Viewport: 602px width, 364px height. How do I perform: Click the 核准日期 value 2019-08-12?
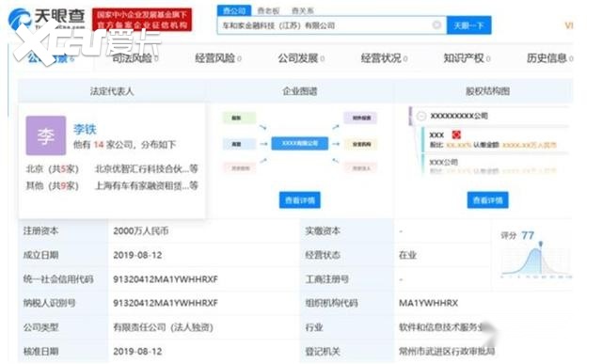137,352
